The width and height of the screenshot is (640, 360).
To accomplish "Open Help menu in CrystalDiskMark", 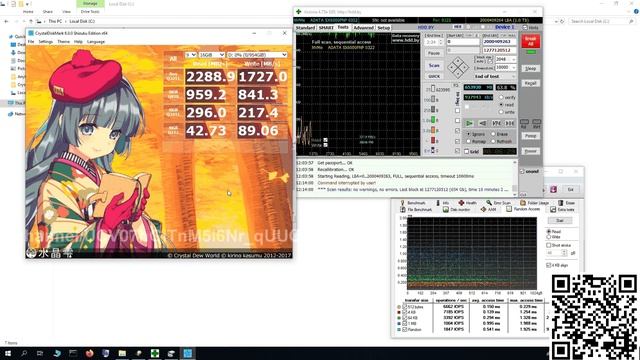I will click(x=78, y=42).
